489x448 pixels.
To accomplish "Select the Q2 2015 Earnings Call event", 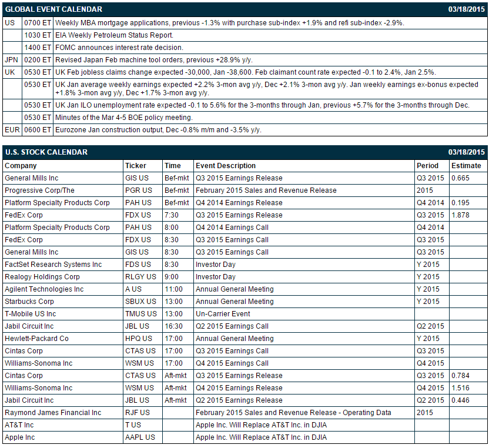I will (x=232, y=326).
